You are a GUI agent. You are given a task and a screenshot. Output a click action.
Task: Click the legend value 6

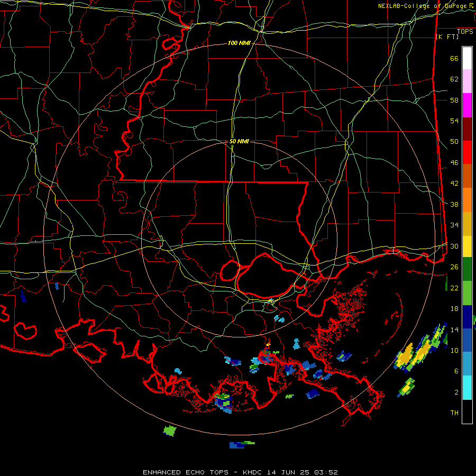point(456,371)
